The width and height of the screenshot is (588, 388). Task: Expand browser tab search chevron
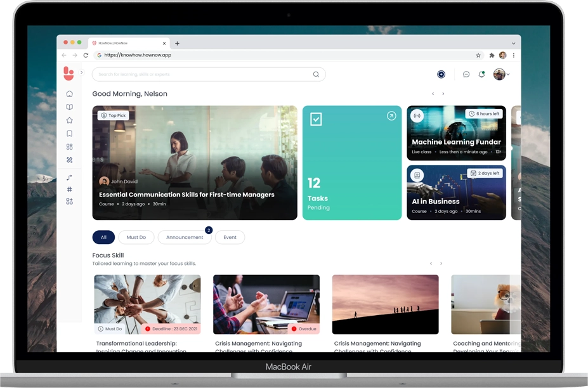click(513, 43)
